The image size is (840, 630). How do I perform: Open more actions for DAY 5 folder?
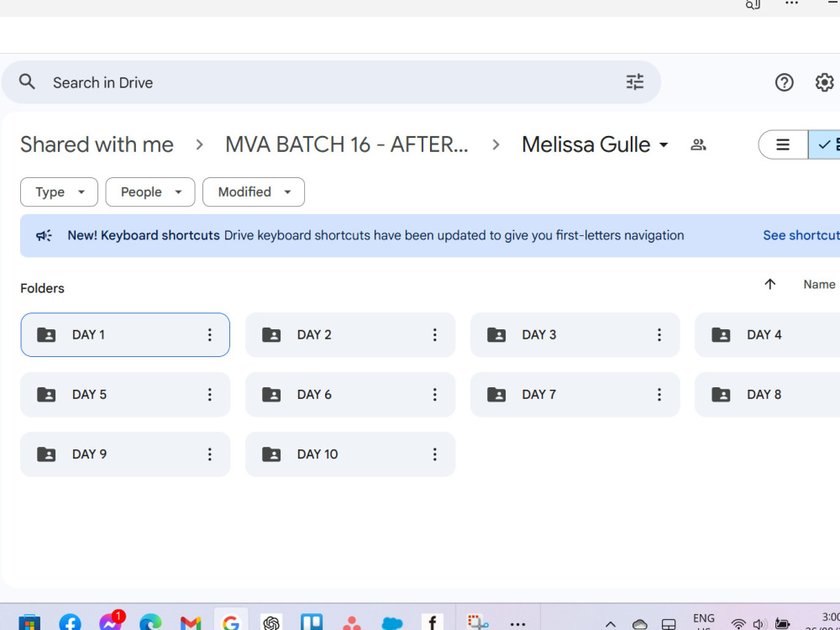pos(209,395)
